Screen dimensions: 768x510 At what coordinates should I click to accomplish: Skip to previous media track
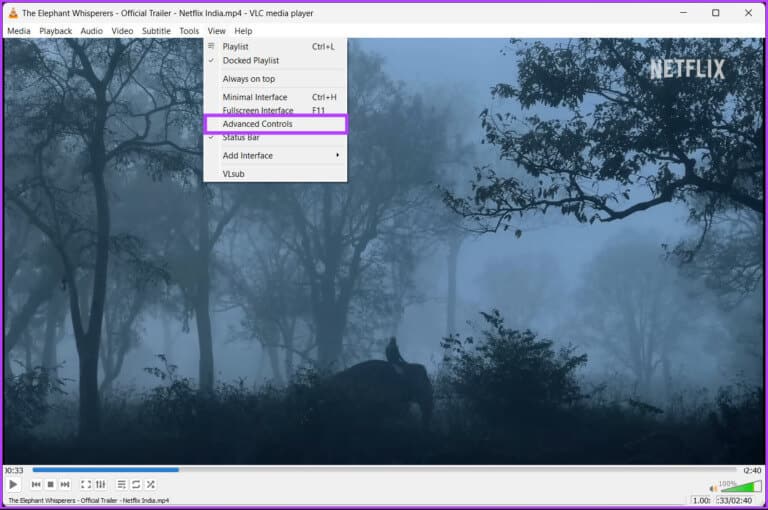pyautogui.click(x=36, y=485)
